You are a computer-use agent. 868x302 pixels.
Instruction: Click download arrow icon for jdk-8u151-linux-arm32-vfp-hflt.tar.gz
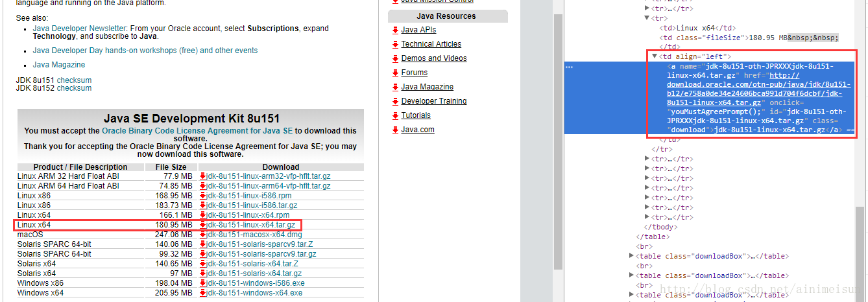pos(202,176)
